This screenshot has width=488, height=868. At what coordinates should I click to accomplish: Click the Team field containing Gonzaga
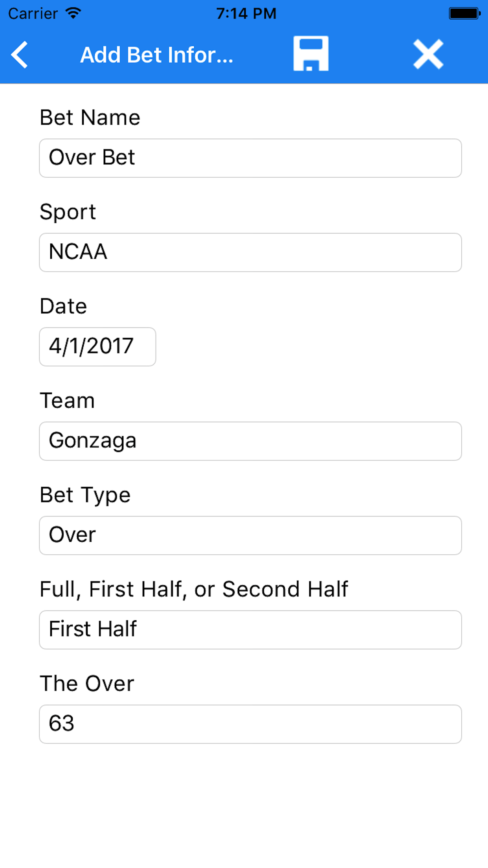point(250,441)
